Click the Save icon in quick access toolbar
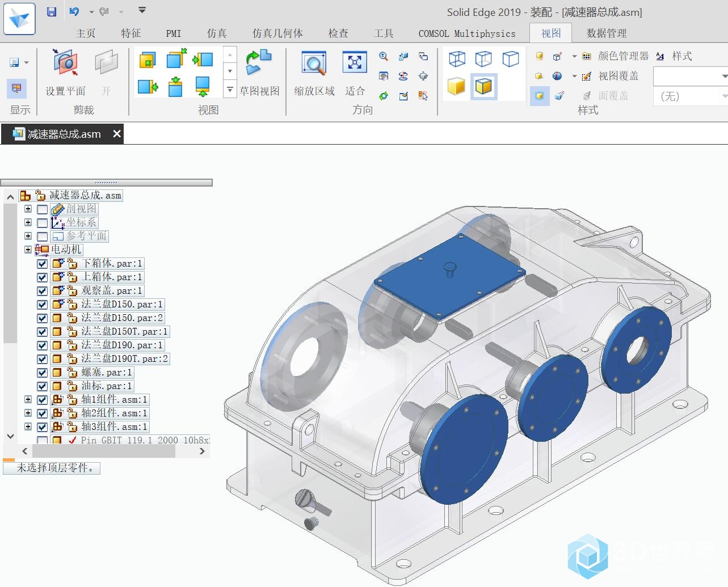The width and height of the screenshot is (728, 587). tap(52, 11)
